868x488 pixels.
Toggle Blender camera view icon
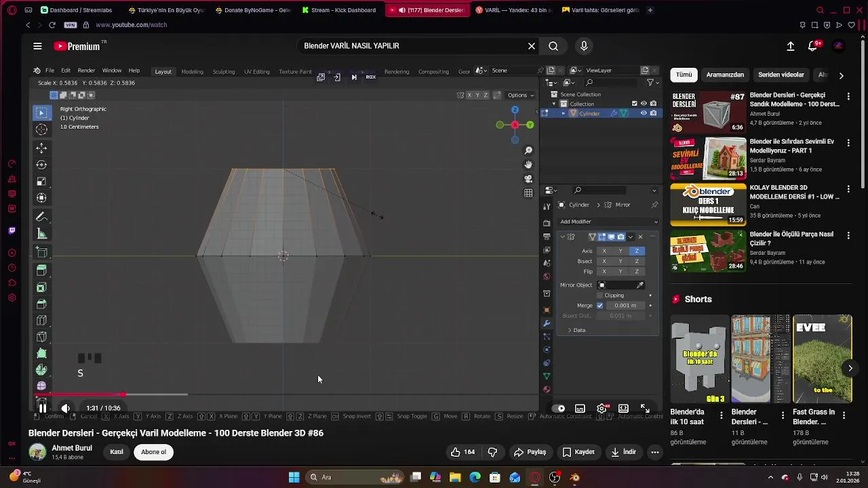[528, 179]
